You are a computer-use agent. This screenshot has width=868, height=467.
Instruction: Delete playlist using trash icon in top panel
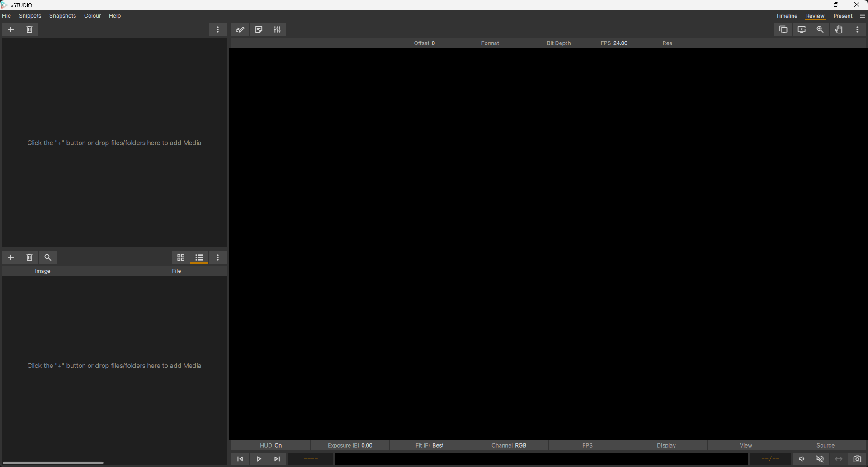29,29
